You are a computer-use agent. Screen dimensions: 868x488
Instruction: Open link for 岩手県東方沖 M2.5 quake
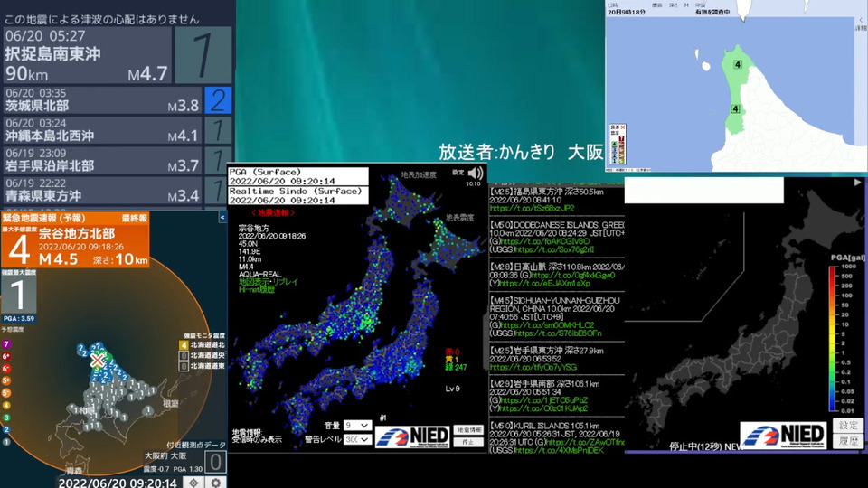tap(533, 367)
